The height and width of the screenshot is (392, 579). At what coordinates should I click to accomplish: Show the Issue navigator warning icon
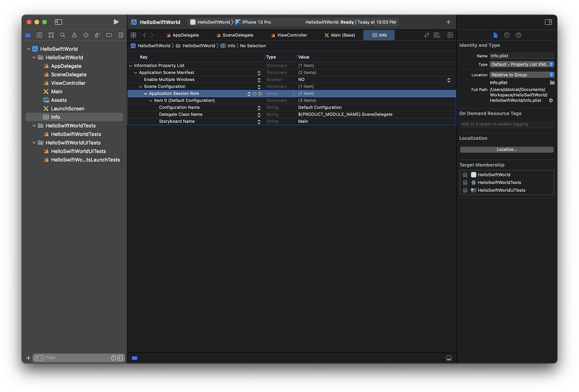(x=74, y=35)
